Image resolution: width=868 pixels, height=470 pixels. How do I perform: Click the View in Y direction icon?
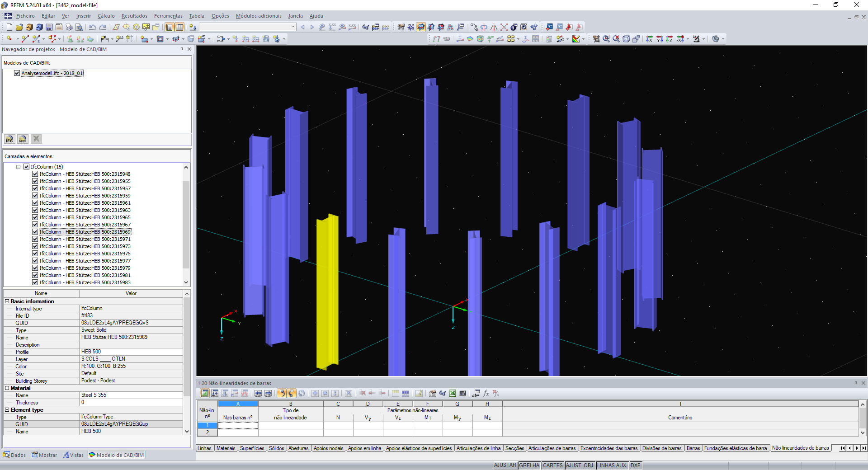(660, 39)
